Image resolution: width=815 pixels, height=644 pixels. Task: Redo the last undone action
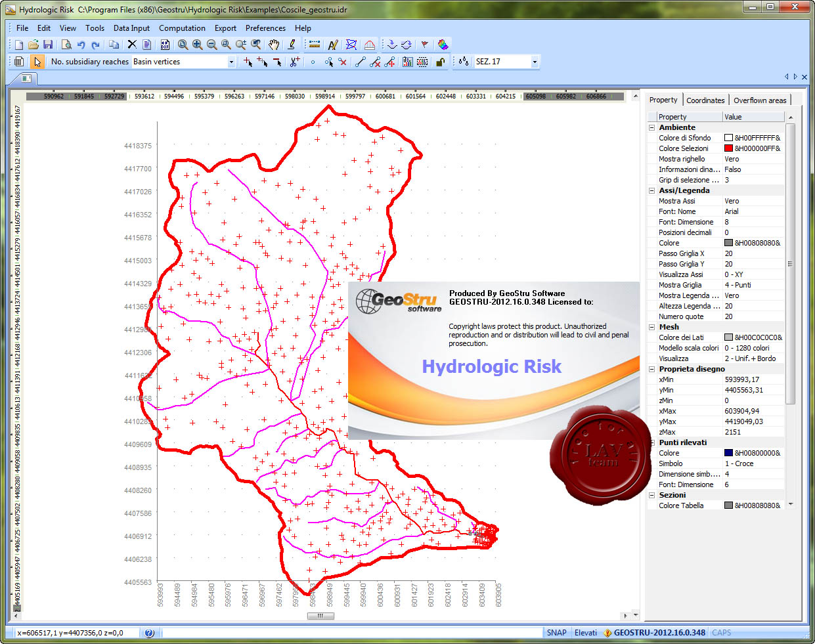95,45
